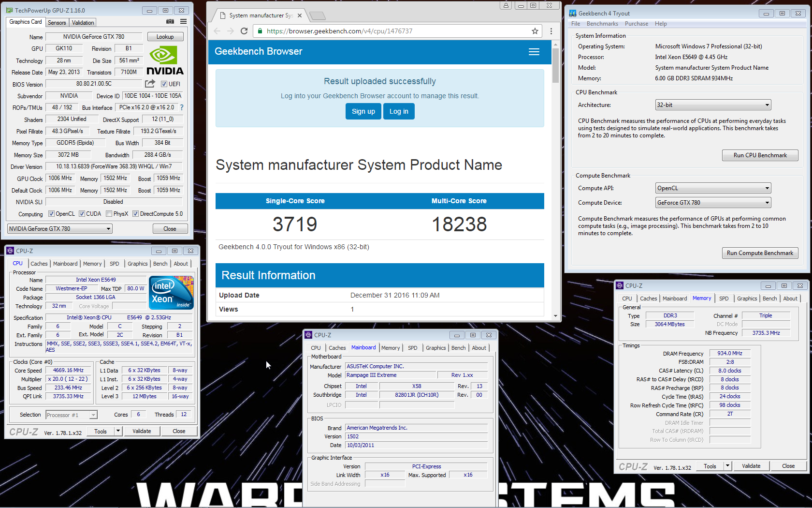Open SPD tab in CPU-Z Mainboard window
Image resolution: width=812 pixels, height=508 pixels.
pyautogui.click(x=412, y=348)
